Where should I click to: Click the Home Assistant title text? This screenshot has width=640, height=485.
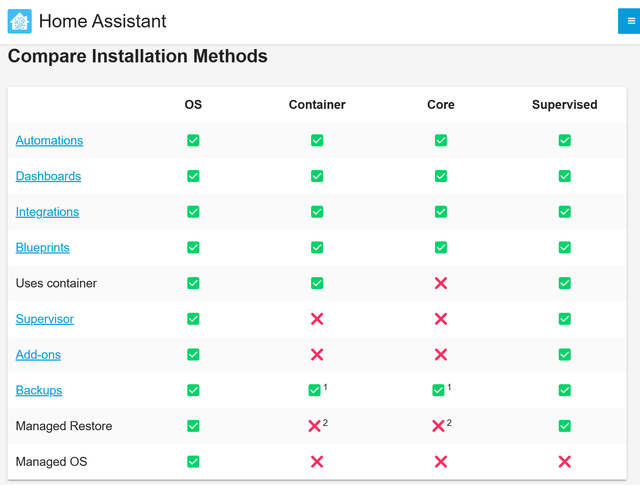coord(102,21)
